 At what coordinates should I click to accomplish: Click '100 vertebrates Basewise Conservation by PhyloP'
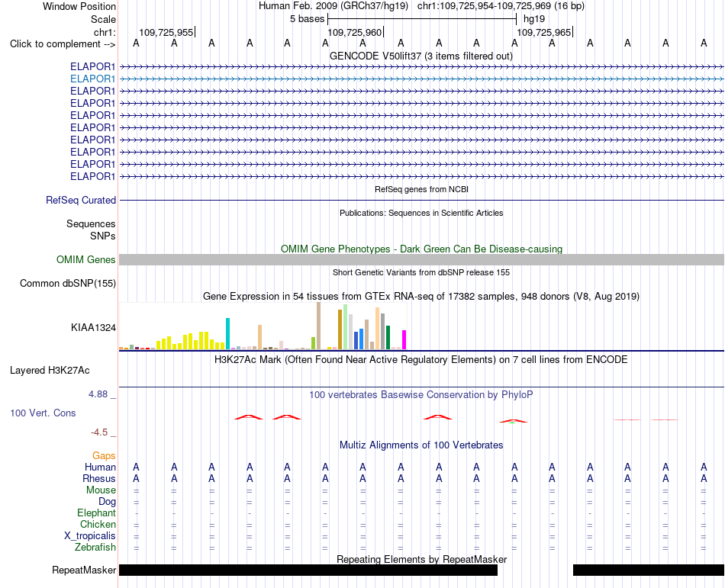[421, 395]
